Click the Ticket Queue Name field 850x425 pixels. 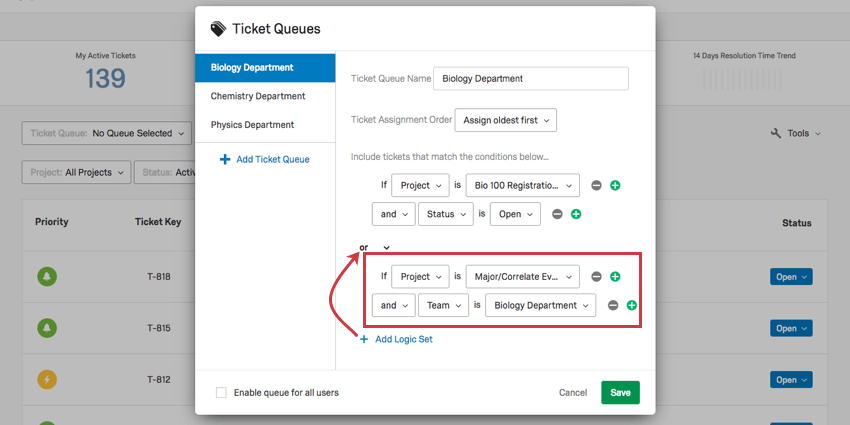[531, 78]
